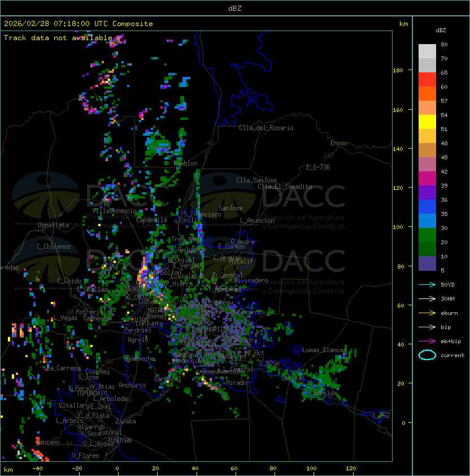This screenshot has width=470, height=476.
Task: Click the 'Clla.SanJose' place label
Action: click(x=256, y=180)
